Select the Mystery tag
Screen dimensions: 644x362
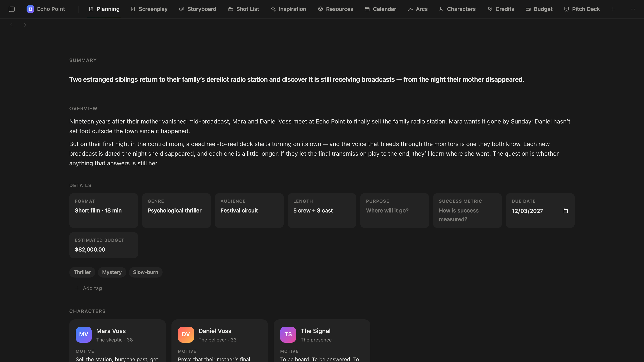pyautogui.click(x=112, y=272)
